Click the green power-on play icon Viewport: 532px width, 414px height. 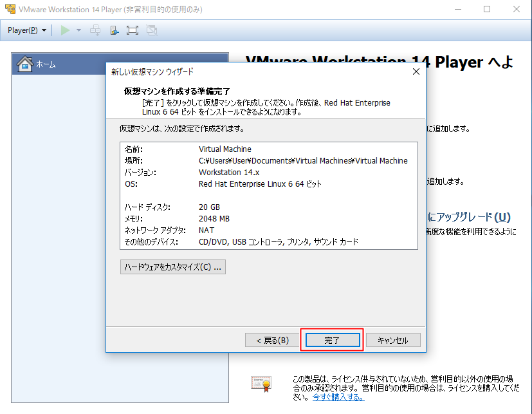65,30
